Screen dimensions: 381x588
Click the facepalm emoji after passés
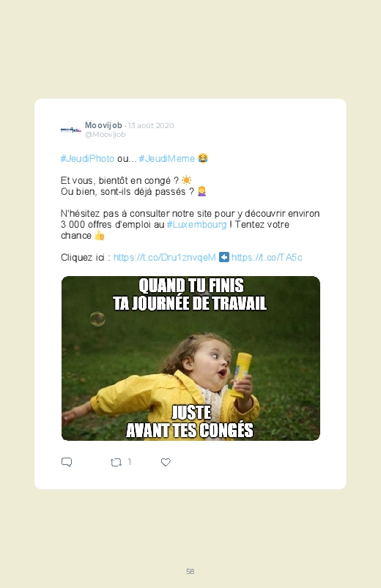(201, 191)
